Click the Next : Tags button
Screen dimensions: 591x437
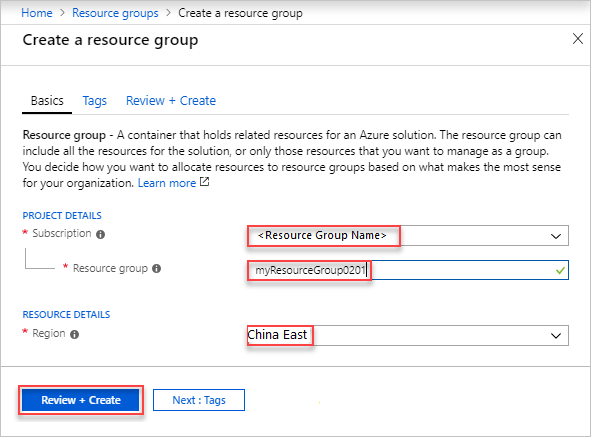coord(199,400)
